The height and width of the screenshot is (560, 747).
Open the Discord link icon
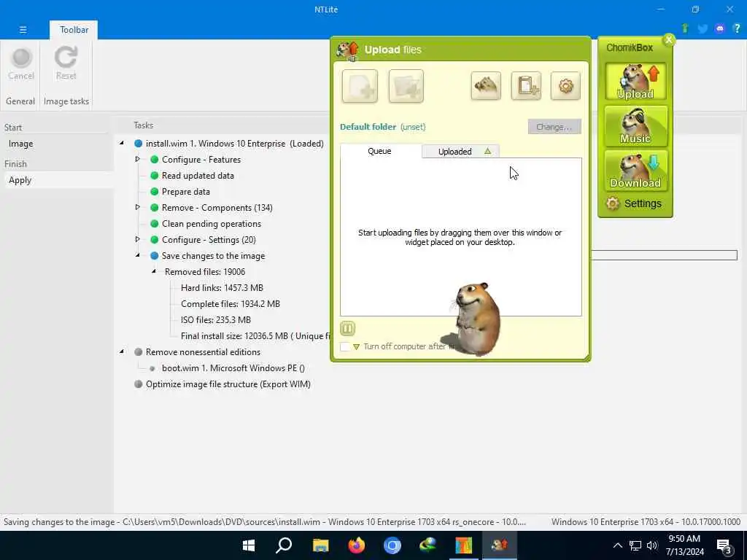(720, 28)
